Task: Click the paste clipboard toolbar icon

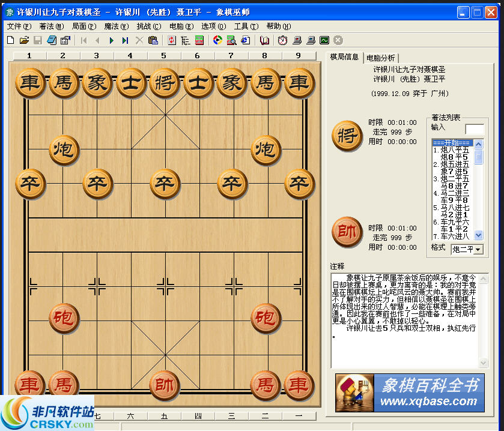Action: click(x=153, y=40)
